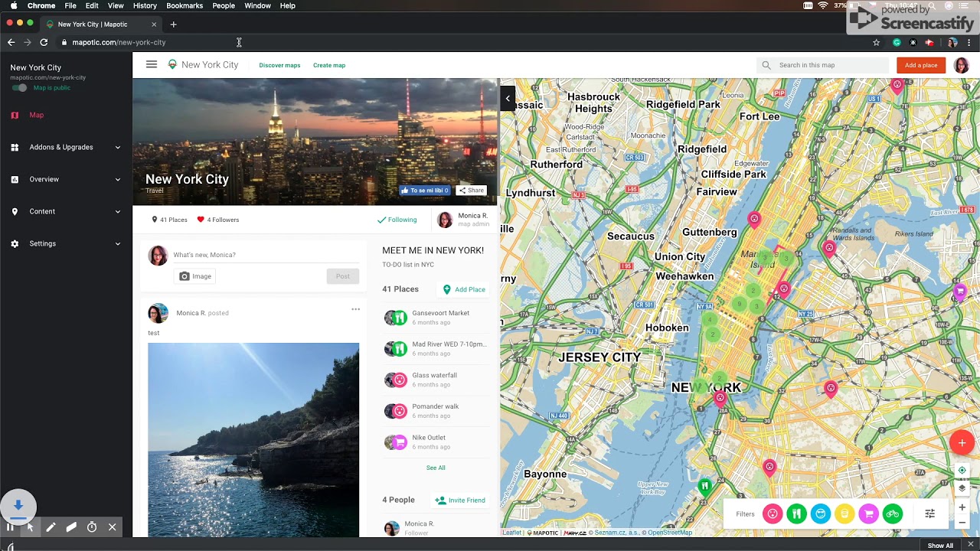Expand the Settings sidebar section
Image resolution: width=980 pixels, height=551 pixels.
[x=66, y=243]
